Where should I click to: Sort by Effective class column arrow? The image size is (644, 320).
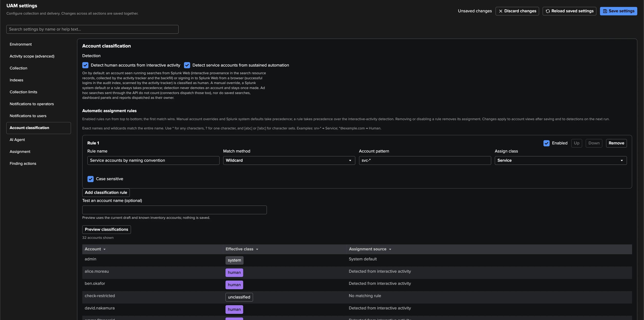coord(257,249)
